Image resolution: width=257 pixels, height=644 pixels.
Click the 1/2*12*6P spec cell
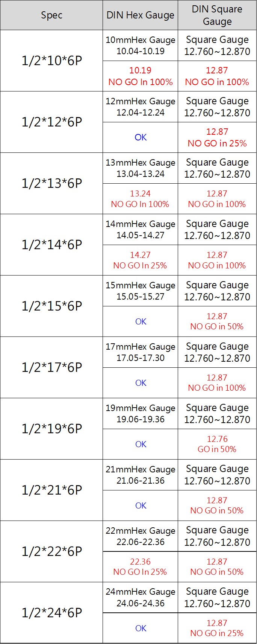51,122
